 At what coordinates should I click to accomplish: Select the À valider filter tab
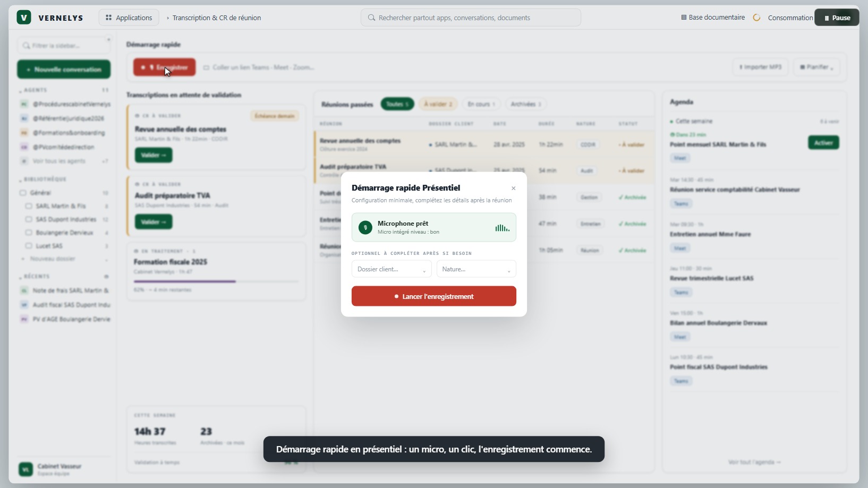coord(438,104)
